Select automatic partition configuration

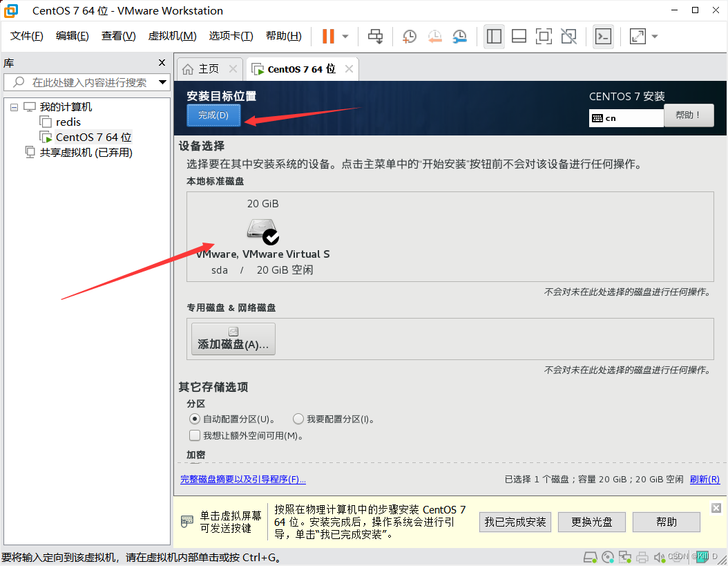pyautogui.click(x=195, y=419)
